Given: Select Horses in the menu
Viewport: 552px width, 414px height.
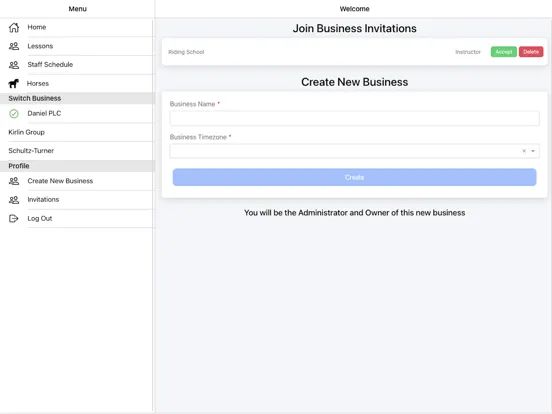Looking at the screenshot, I should (77, 83).
